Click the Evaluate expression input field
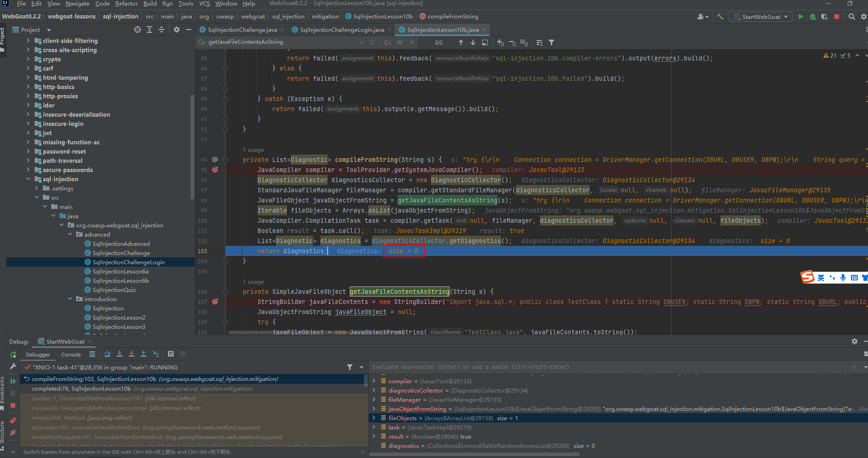This screenshot has height=458, width=868. (x=609, y=367)
